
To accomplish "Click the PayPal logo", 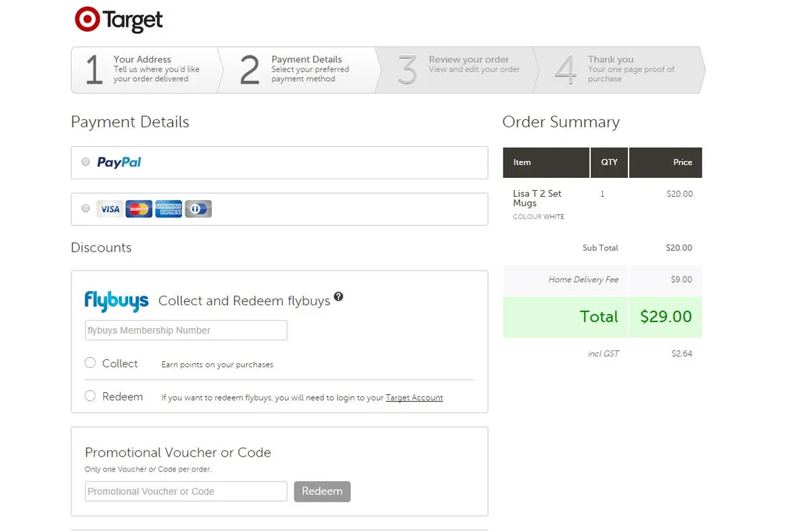I will coord(119,162).
